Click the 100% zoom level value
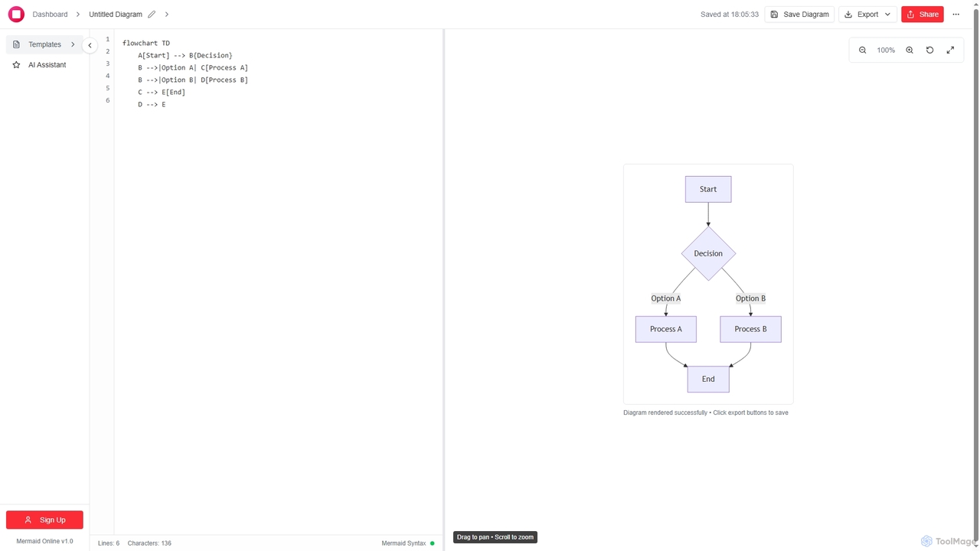 pos(886,50)
